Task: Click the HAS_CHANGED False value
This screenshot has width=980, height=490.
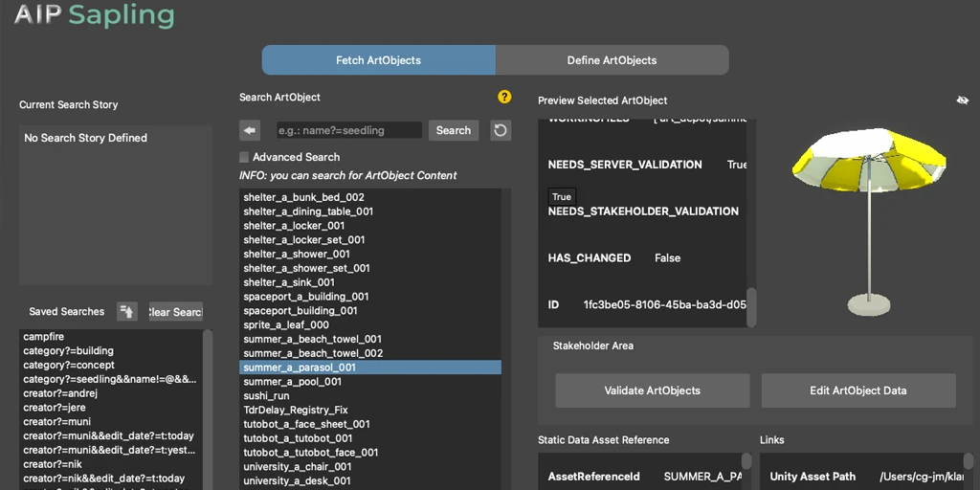Action: (x=667, y=258)
